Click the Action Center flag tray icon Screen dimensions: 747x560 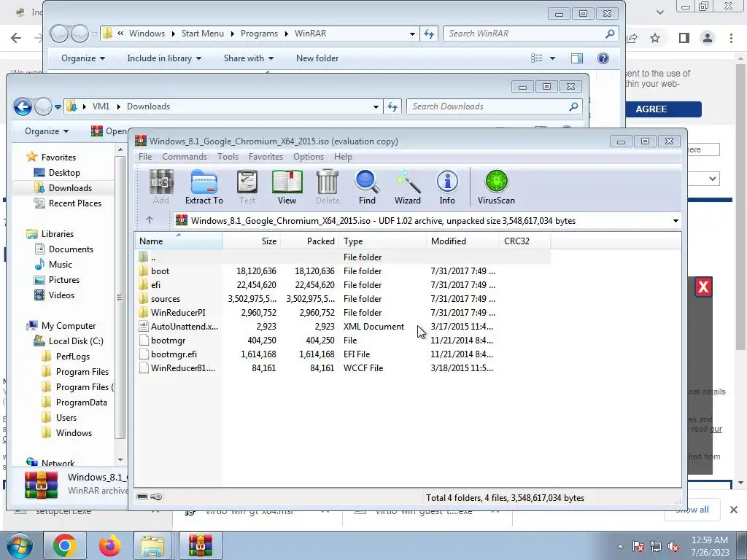[638, 546]
